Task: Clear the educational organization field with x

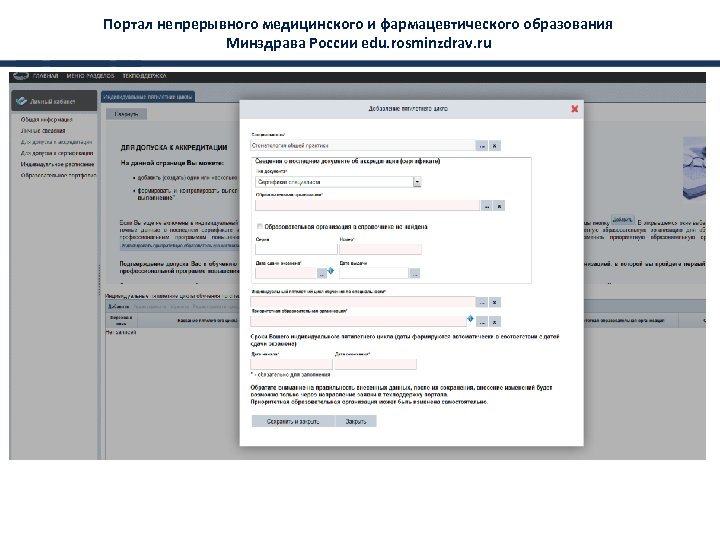Action: coord(499,206)
